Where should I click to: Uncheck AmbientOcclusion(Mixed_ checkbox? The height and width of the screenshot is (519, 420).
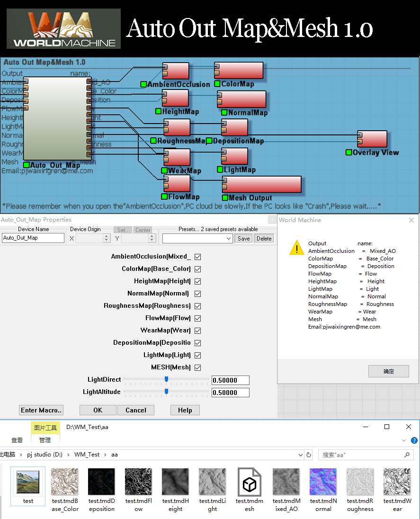click(197, 257)
